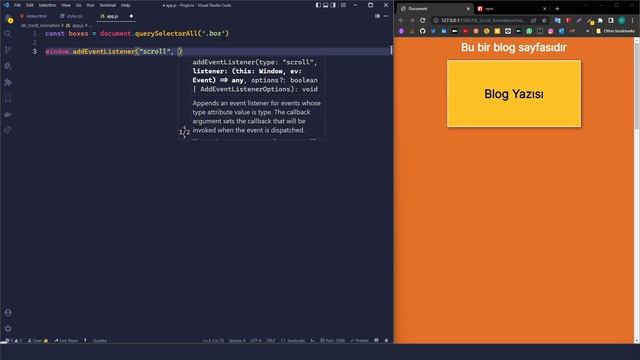Click the share icon in the address bar
This screenshot has height=360, width=640.
(x=533, y=20)
